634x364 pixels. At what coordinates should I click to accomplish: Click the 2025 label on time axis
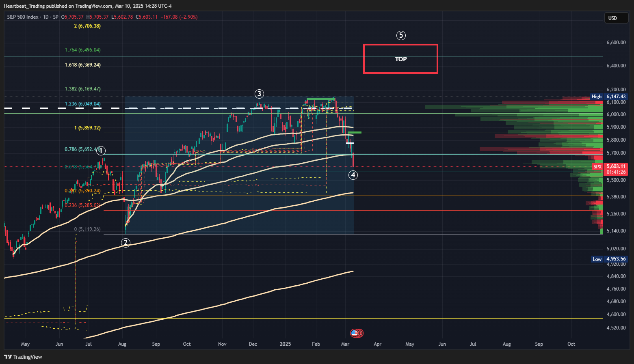click(x=285, y=344)
